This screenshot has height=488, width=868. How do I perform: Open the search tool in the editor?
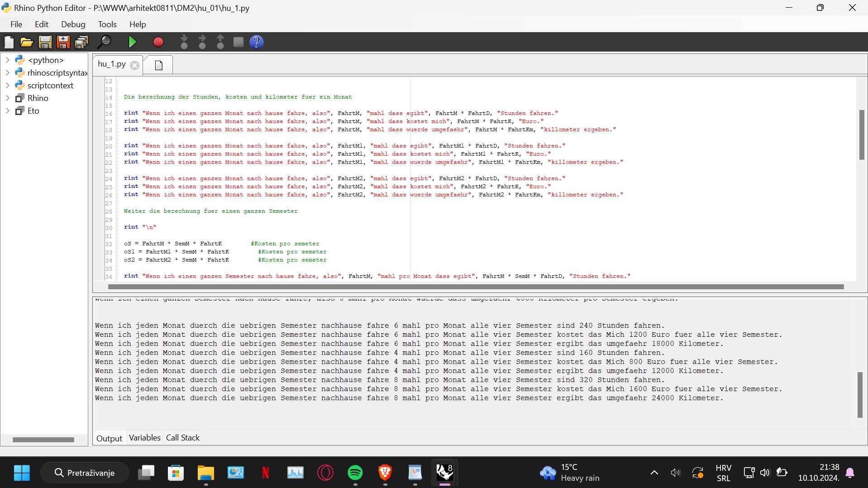tap(104, 42)
